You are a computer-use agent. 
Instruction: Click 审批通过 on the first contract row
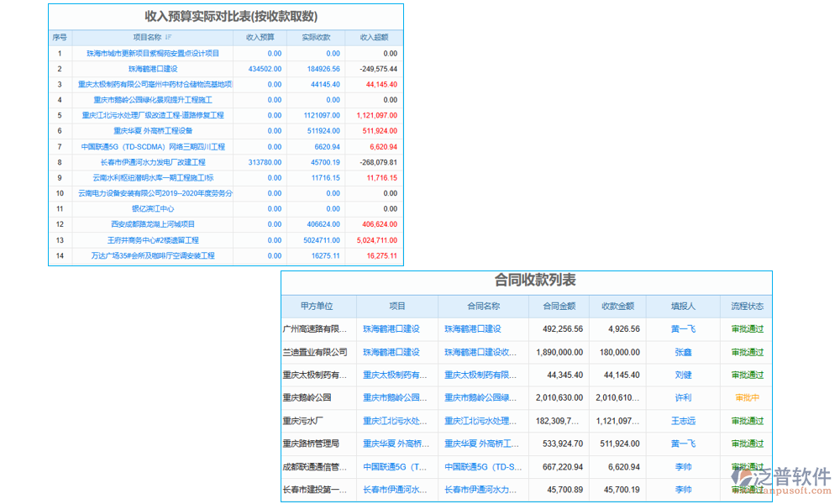746,328
